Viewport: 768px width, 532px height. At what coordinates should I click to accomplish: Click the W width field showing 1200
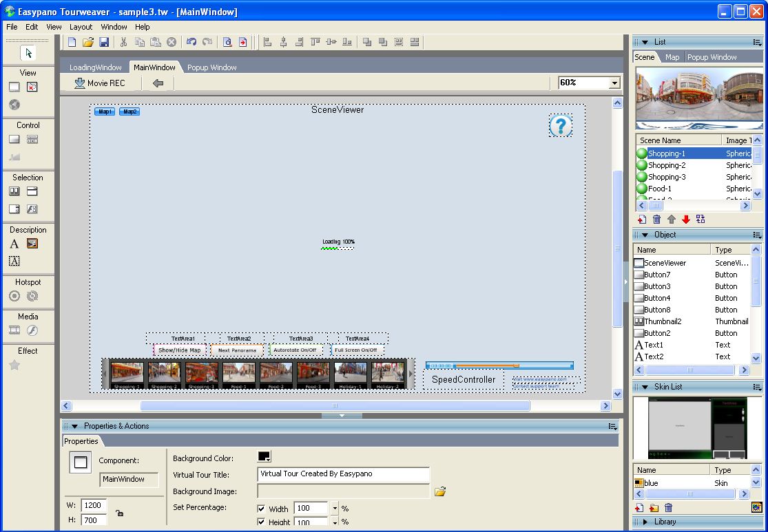point(94,505)
